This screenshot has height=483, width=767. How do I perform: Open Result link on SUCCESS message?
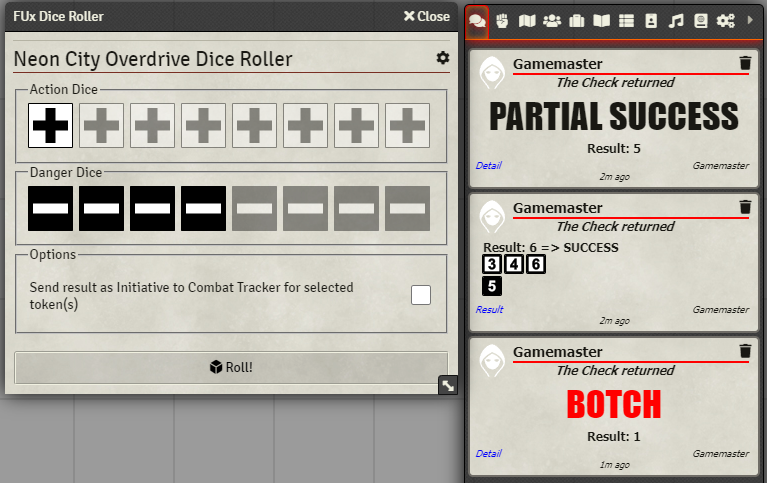tap(490, 309)
